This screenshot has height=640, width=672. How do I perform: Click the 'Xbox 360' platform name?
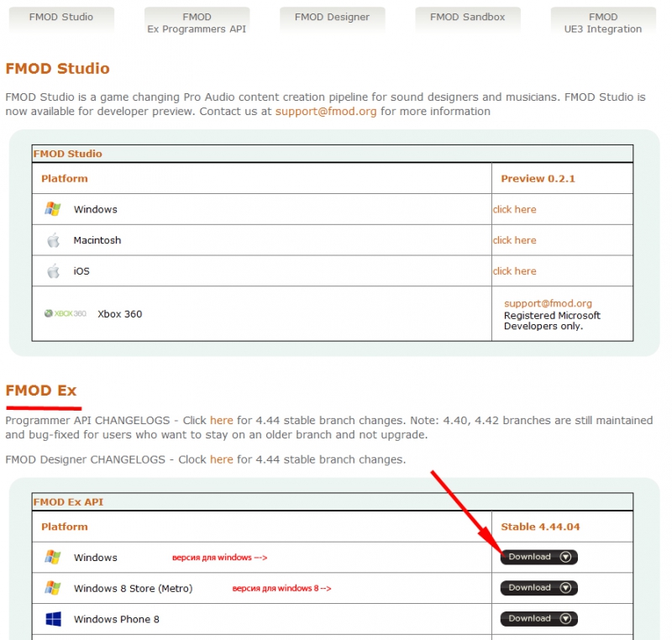(x=119, y=314)
